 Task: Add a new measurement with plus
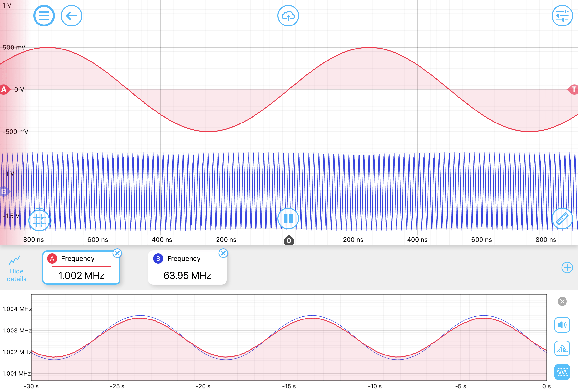(567, 268)
